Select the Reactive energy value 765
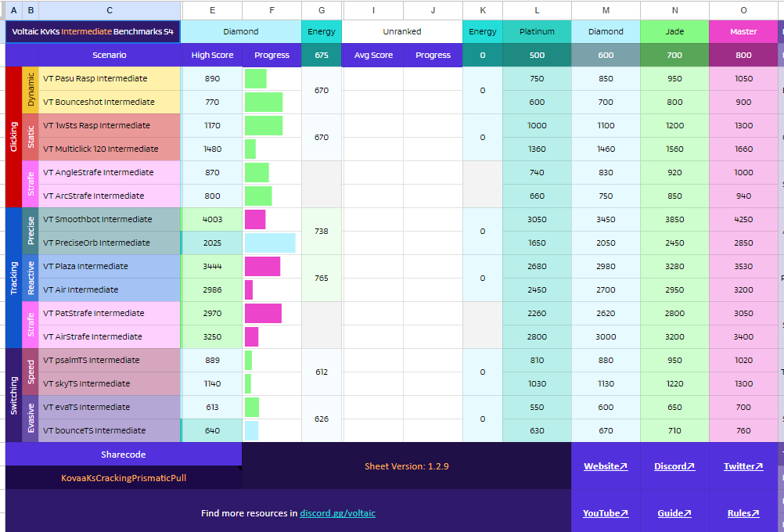 point(322,278)
